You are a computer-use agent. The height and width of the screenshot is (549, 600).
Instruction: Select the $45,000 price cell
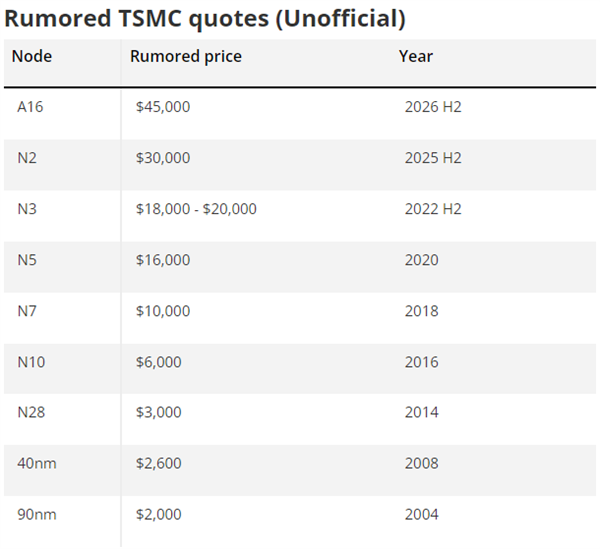coord(163,107)
